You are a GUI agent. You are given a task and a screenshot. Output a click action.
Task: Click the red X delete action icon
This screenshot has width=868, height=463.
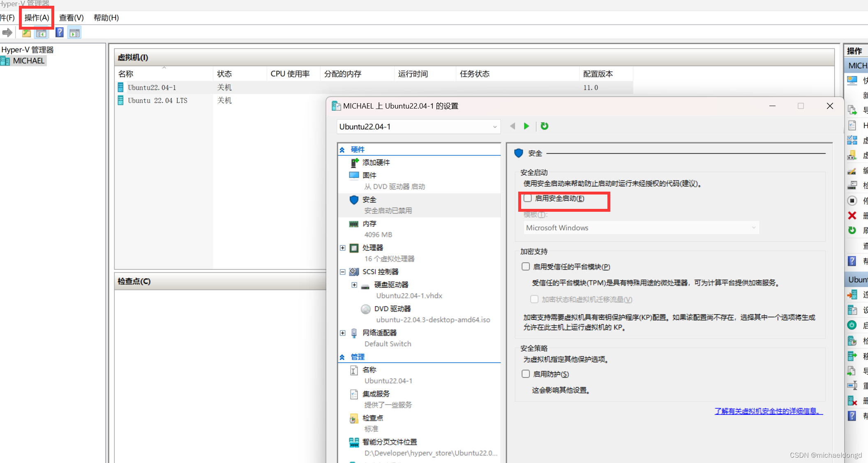[x=852, y=215]
